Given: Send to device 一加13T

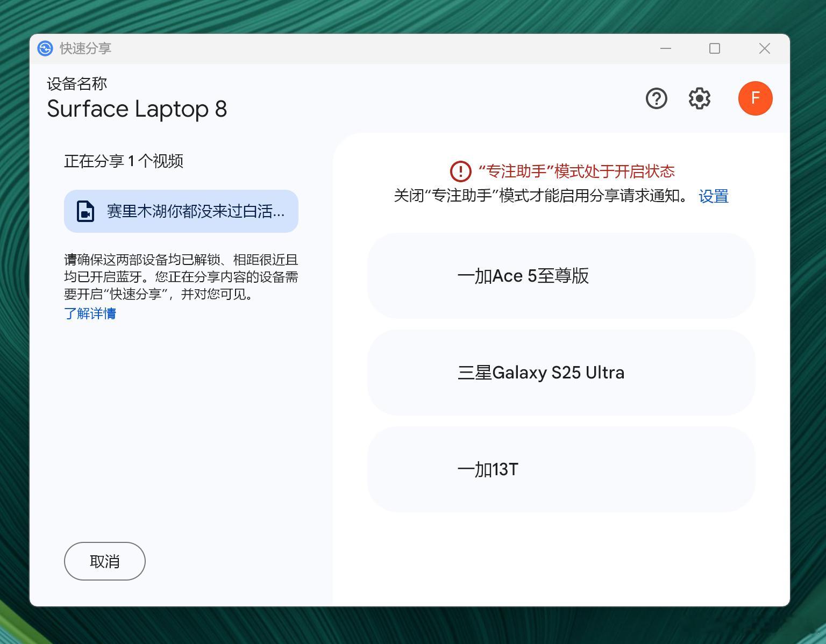Looking at the screenshot, I should coord(561,469).
